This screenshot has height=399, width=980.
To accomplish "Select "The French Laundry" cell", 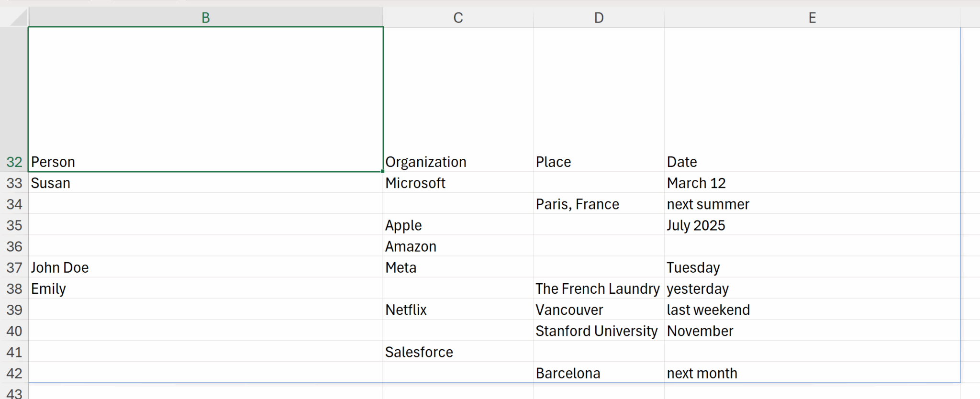I will [x=599, y=288].
